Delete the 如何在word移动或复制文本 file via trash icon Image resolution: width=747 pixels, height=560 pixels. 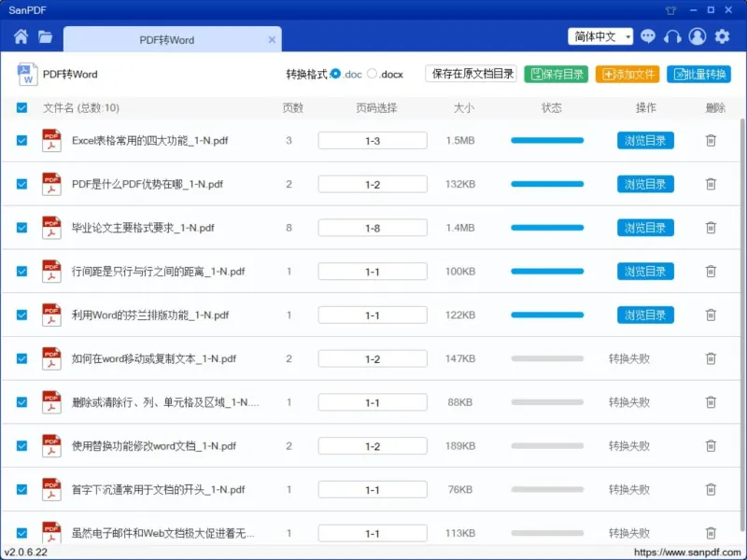tap(711, 358)
